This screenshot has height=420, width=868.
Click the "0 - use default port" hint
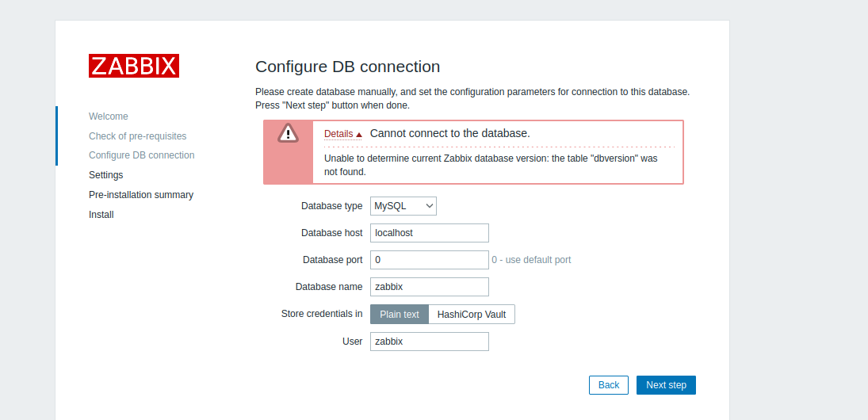[531, 260]
